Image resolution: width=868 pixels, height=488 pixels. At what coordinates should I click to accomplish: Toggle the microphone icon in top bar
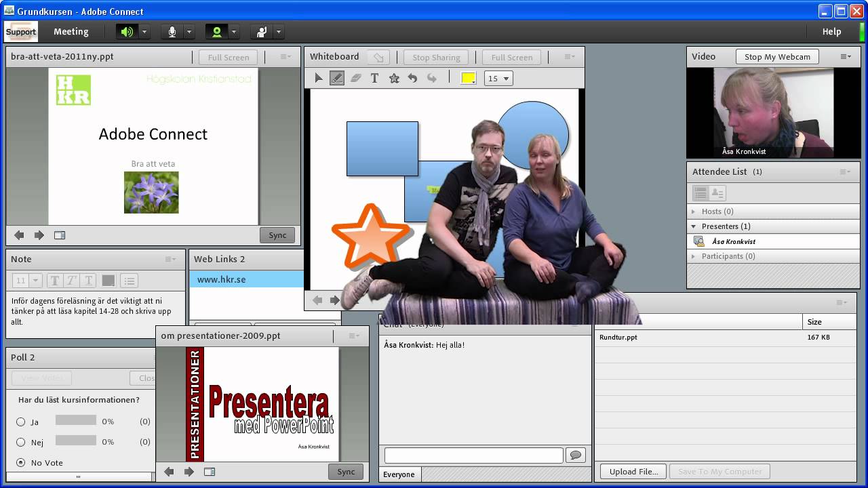(172, 32)
